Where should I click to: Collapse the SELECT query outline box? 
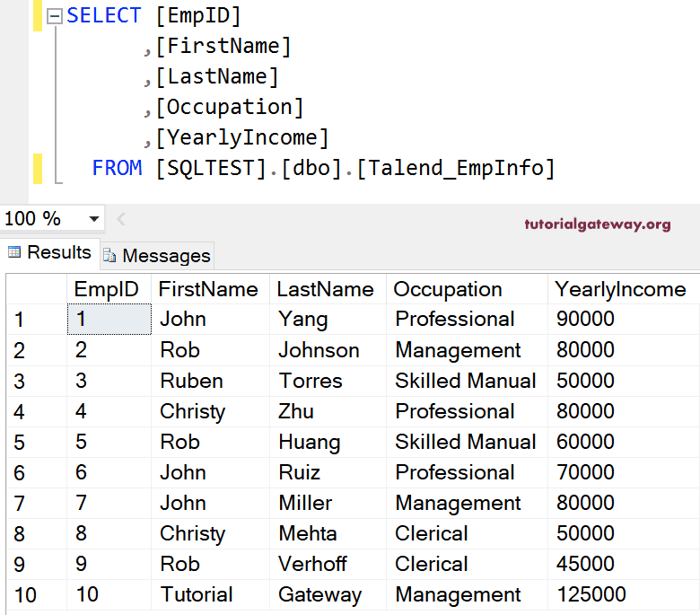54,16
